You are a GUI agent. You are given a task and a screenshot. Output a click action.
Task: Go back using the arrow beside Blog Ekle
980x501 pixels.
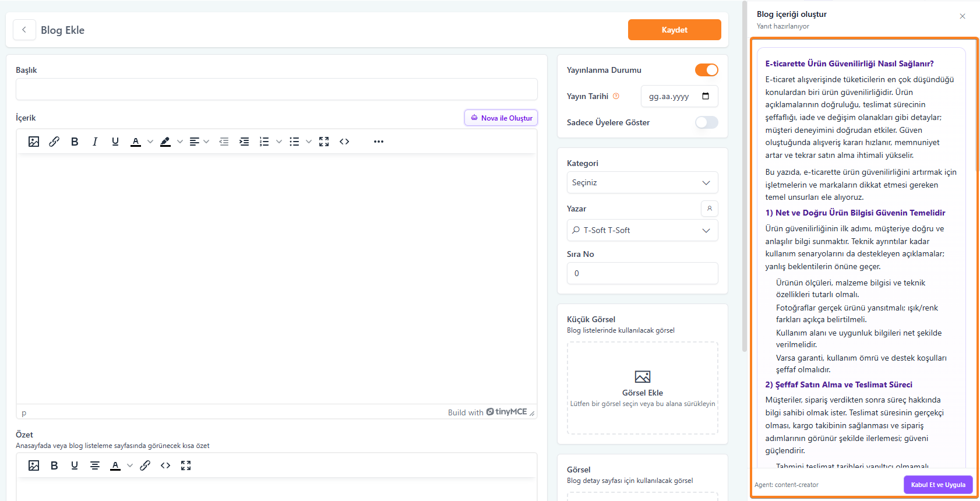24,30
